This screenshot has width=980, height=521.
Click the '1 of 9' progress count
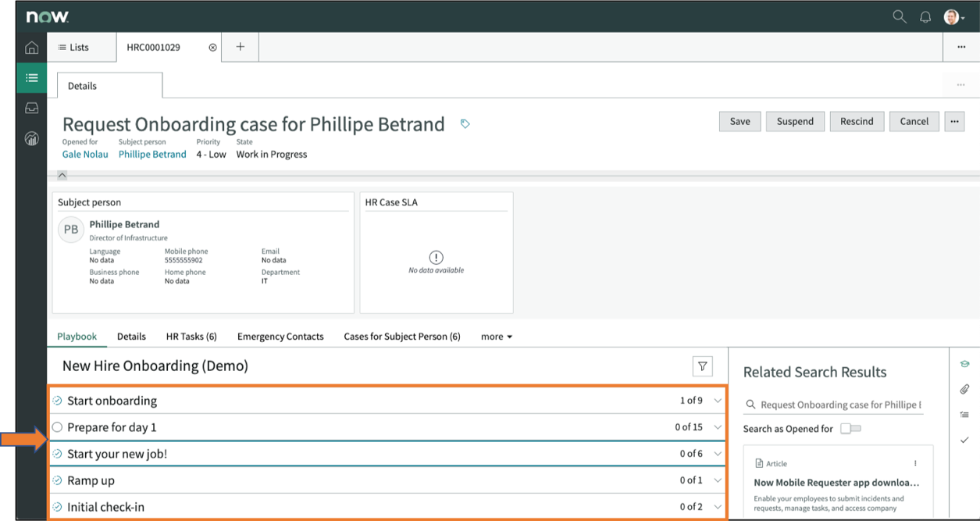(x=691, y=401)
